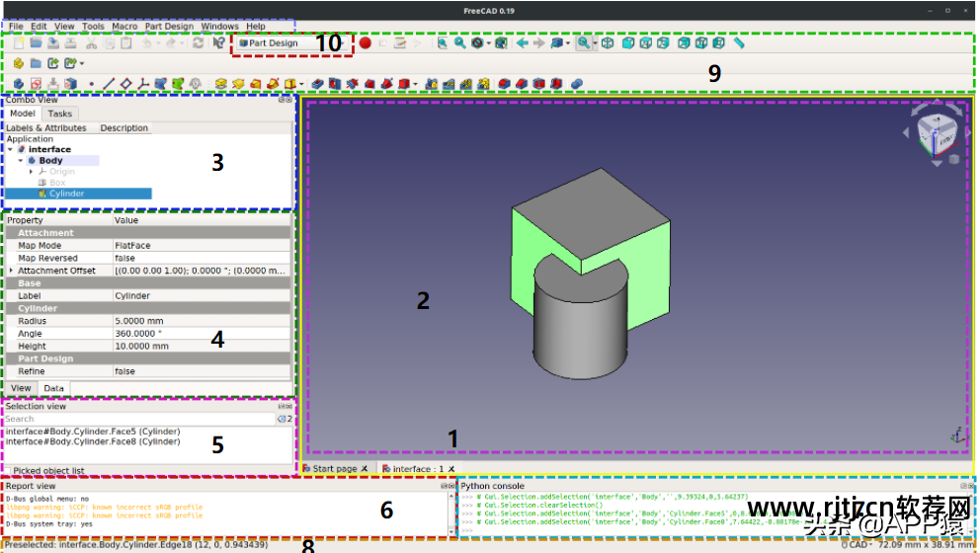
Task: Click the Open document folder icon
Action: [36, 43]
